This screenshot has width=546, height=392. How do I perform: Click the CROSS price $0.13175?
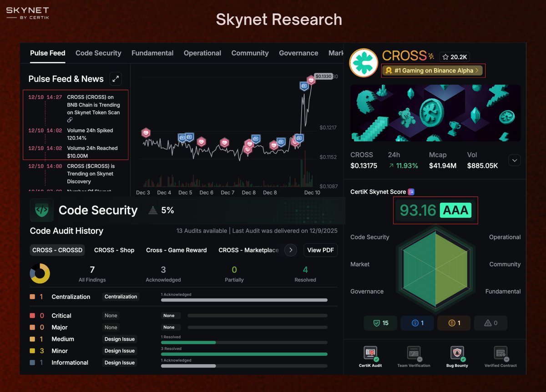[x=364, y=166]
